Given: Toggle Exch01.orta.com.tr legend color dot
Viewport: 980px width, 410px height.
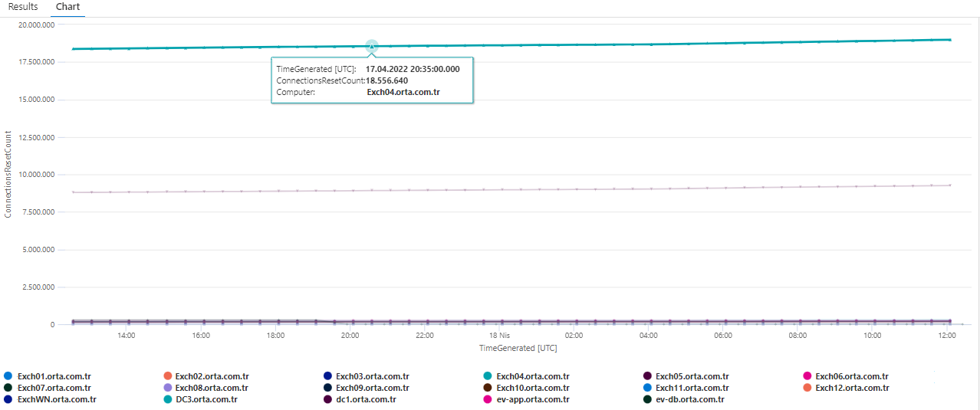Looking at the screenshot, I should (x=8, y=376).
